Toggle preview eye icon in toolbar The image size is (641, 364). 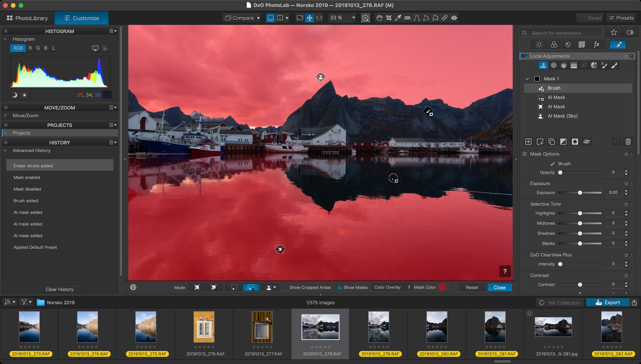pos(454,18)
